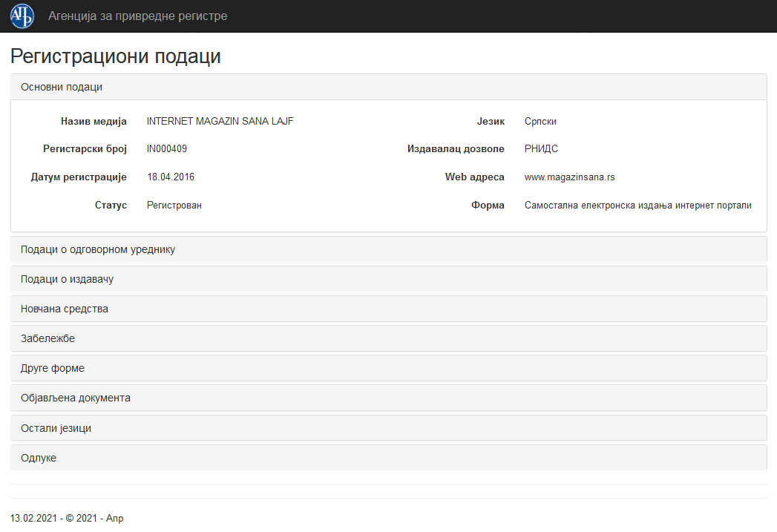Click the web address www.magazinsana.rs
Image resolution: width=777 pixels, height=532 pixels.
tap(569, 177)
